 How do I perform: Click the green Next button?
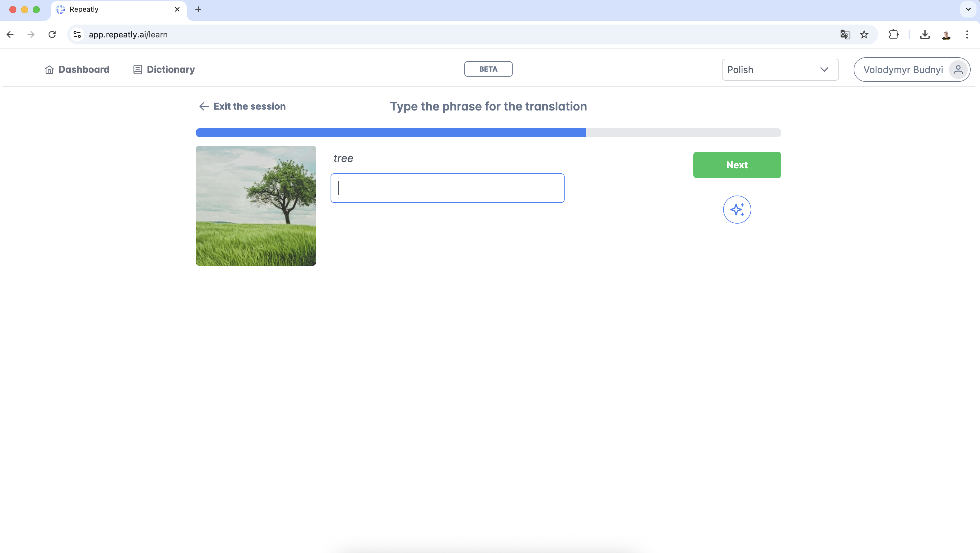[737, 165]
